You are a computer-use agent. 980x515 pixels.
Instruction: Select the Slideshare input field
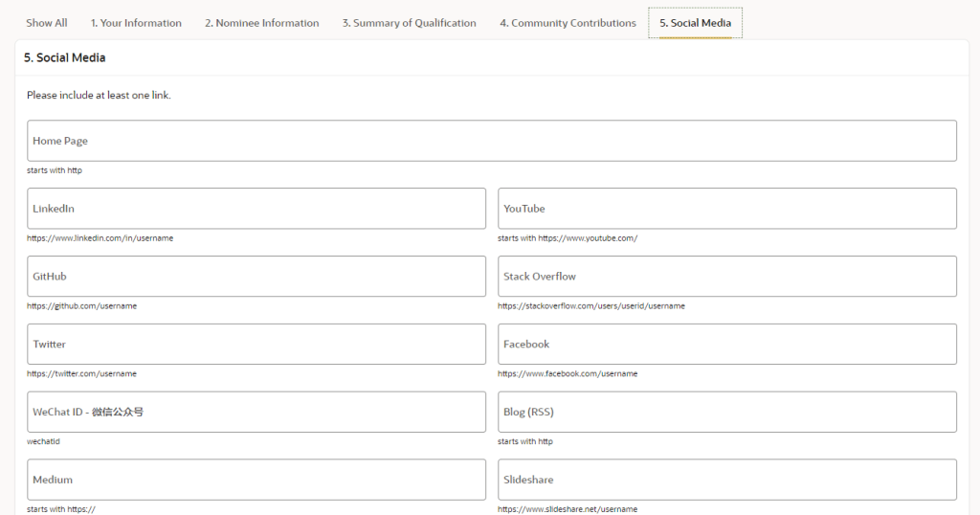726,480
